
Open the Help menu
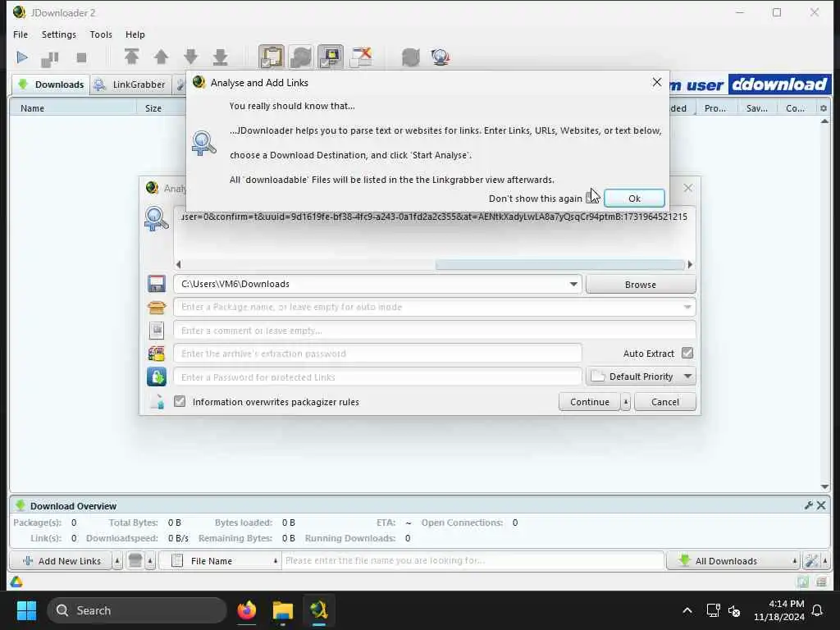pyautogui.click(x=135, y=34)
